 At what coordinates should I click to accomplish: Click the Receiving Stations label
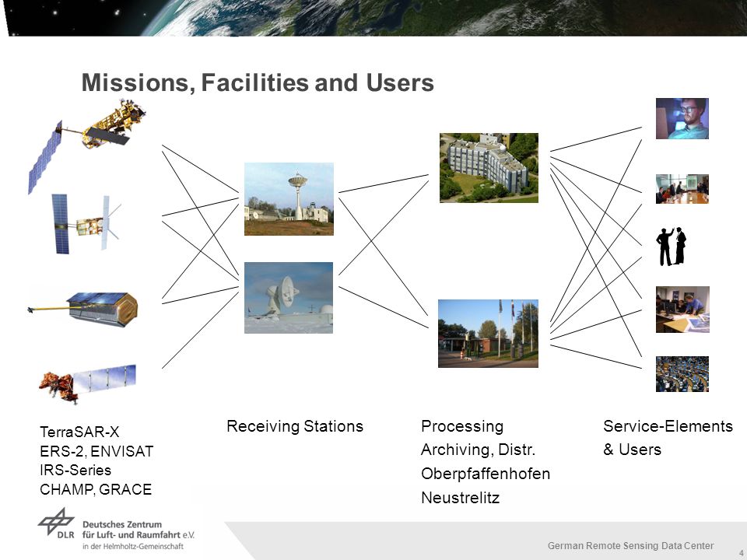pos(295,425)
